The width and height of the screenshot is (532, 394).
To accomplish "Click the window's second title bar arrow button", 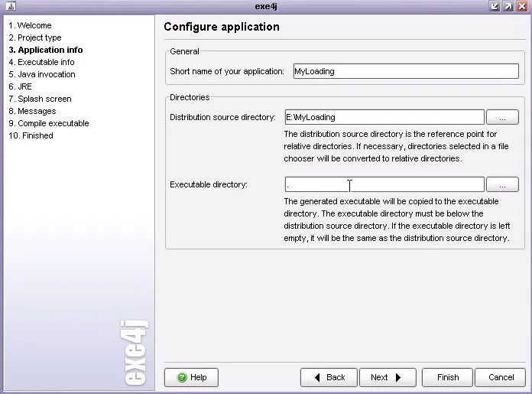I will click(x=508, y=6).
